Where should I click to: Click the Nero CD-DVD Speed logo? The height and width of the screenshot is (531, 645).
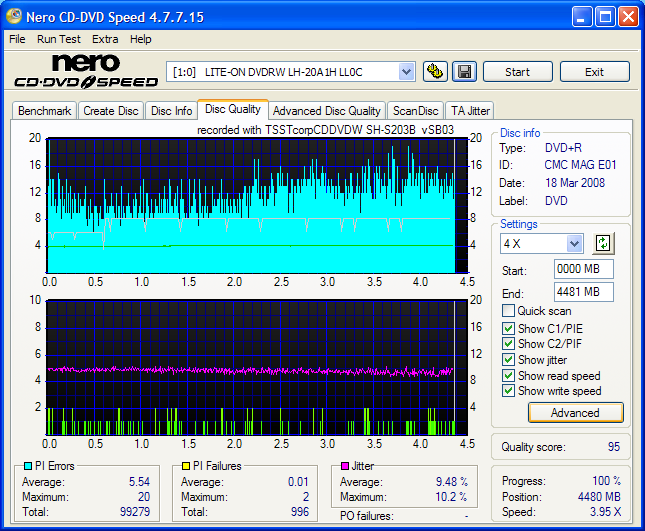point(85,72)
